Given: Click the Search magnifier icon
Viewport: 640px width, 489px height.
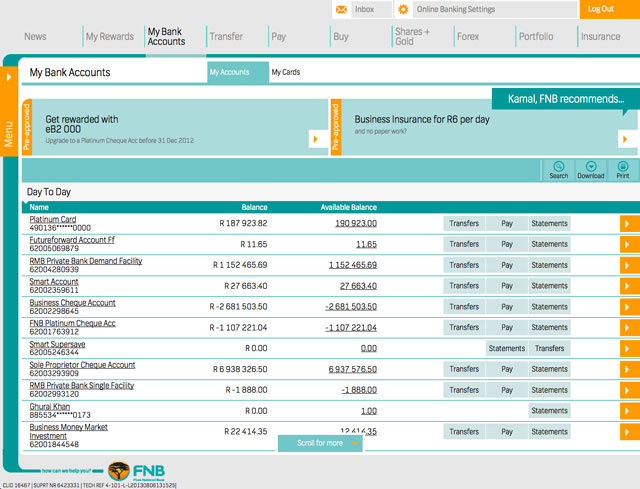Looking at the screenshot, I should [558, 167].
